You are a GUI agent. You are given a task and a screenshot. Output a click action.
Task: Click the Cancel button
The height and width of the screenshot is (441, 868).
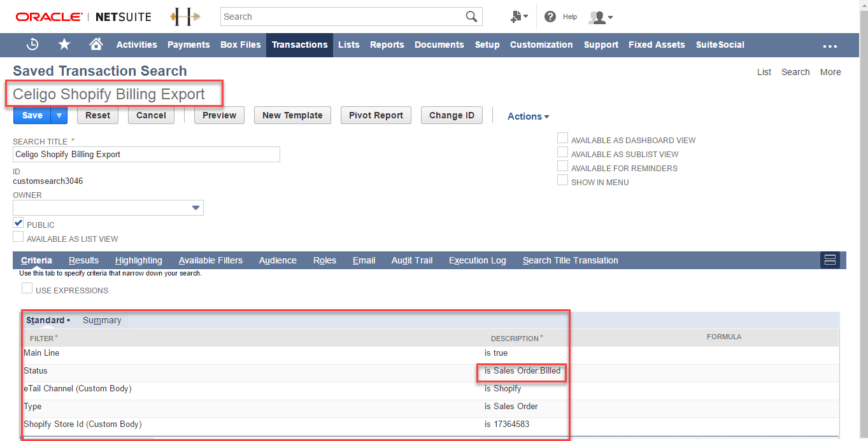click(x=152, y=115)
